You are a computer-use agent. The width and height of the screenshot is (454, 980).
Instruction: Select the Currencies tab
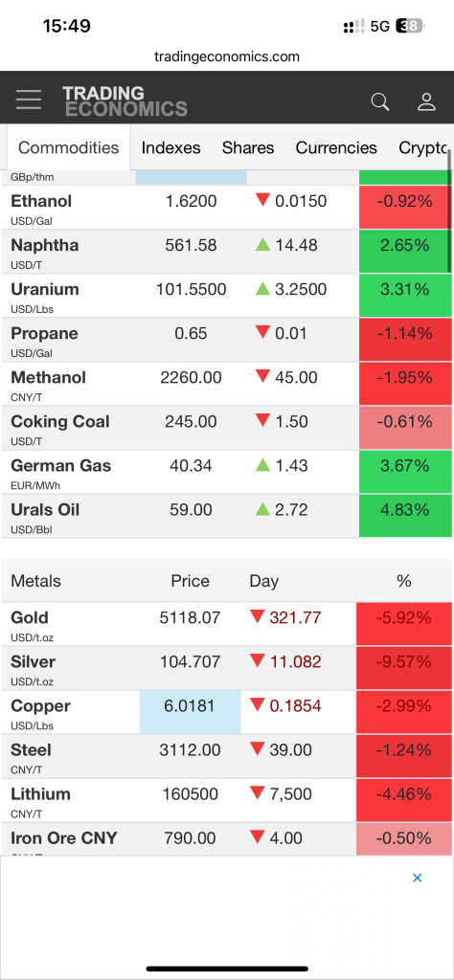pos(336,147)
